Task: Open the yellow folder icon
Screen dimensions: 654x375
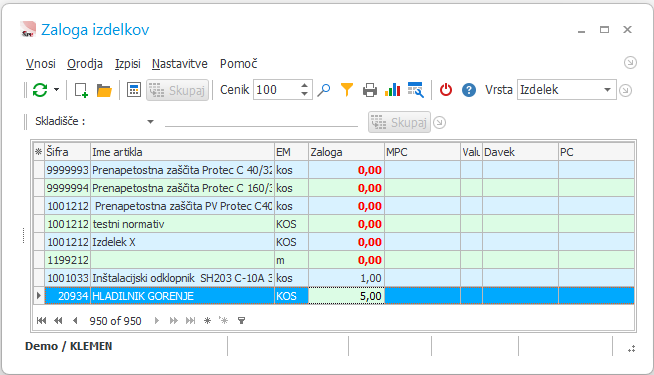Action: (x=104, y=90)
